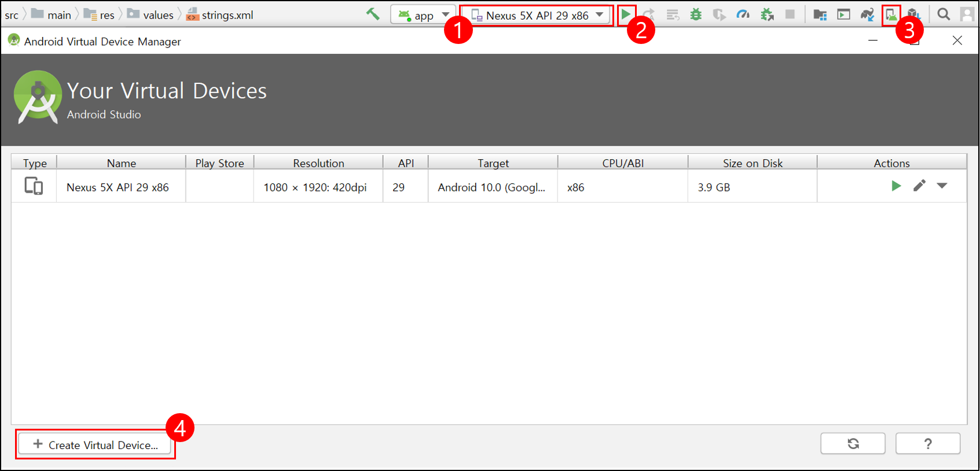Viewport: 980px width, 471px height.
Task: Click the Actions column header
Action: pos(891,163)
